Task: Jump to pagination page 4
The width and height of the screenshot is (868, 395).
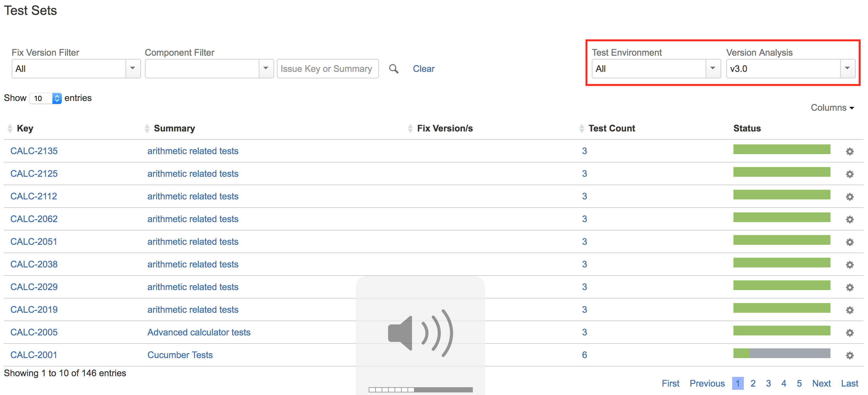Action: click(x=784, y=384)
